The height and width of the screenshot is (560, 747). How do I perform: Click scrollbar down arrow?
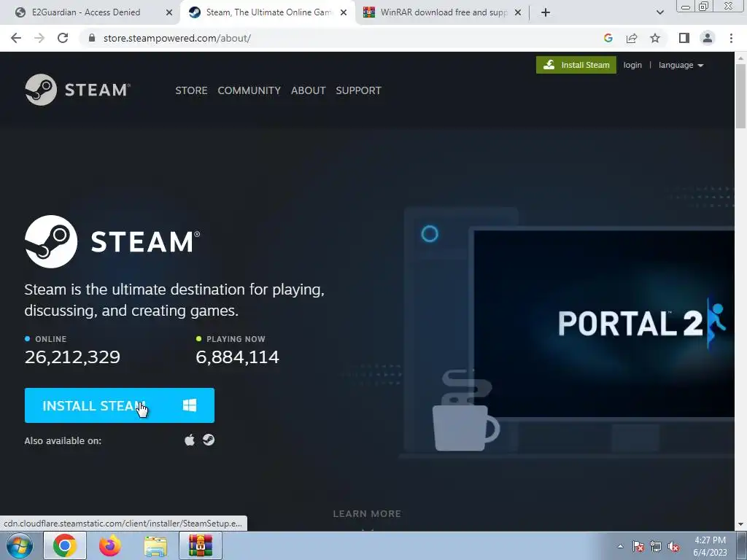point(740,525)
